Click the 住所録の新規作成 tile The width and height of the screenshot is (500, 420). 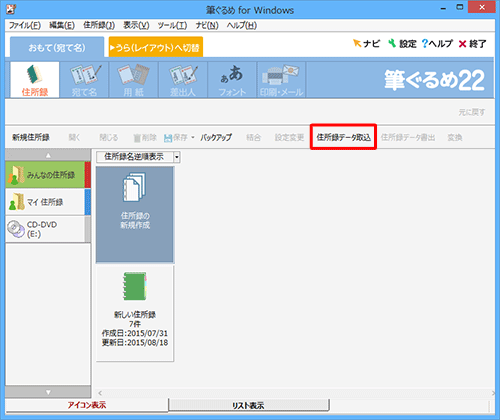(x=135, y=215)
